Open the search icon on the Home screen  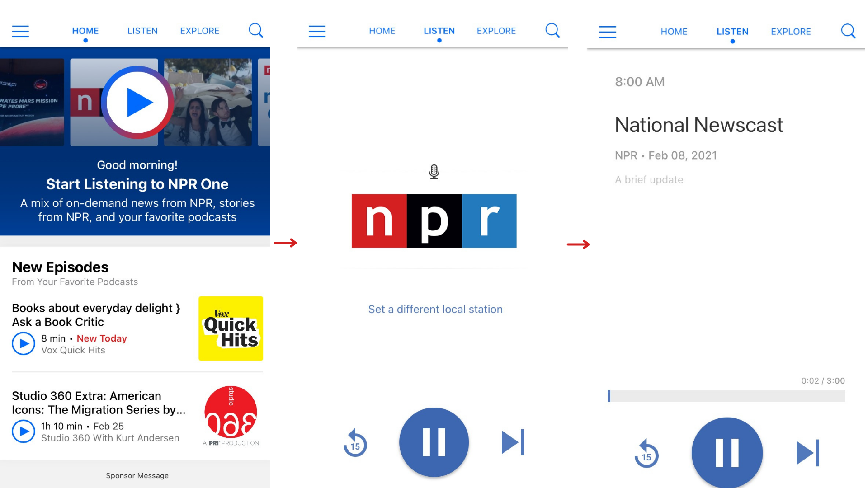[256, 30]
